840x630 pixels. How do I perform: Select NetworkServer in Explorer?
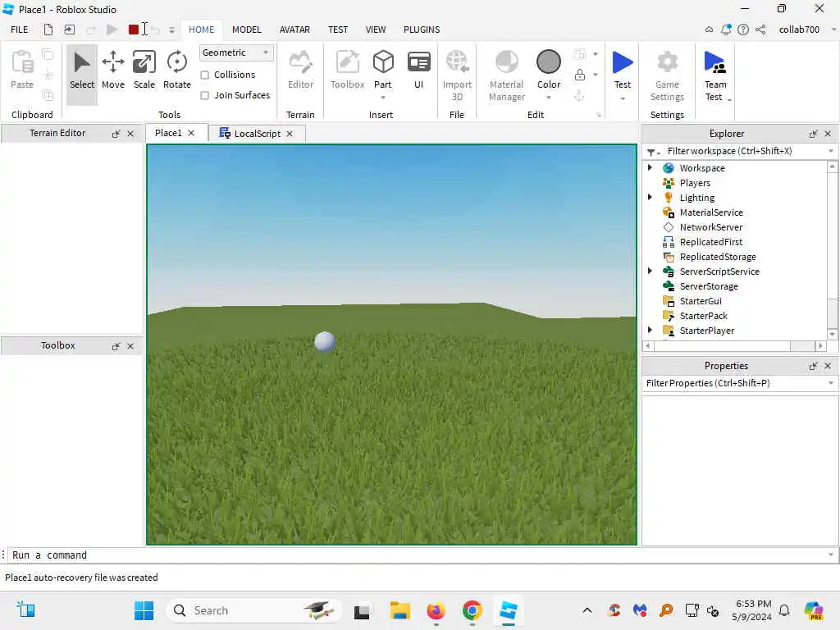pos(711,227)
